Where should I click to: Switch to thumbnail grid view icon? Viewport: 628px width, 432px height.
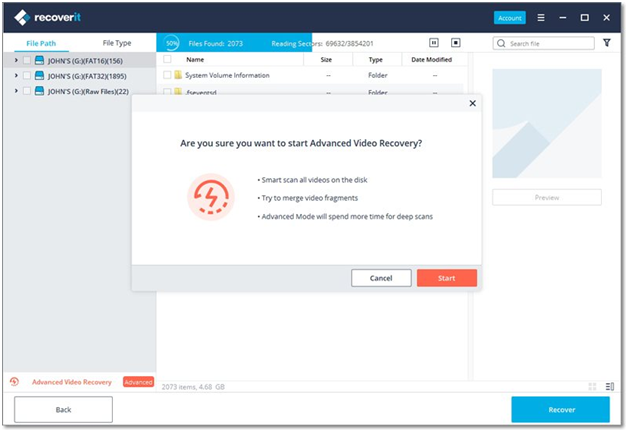pyautogui.click(x=591, y=386)
